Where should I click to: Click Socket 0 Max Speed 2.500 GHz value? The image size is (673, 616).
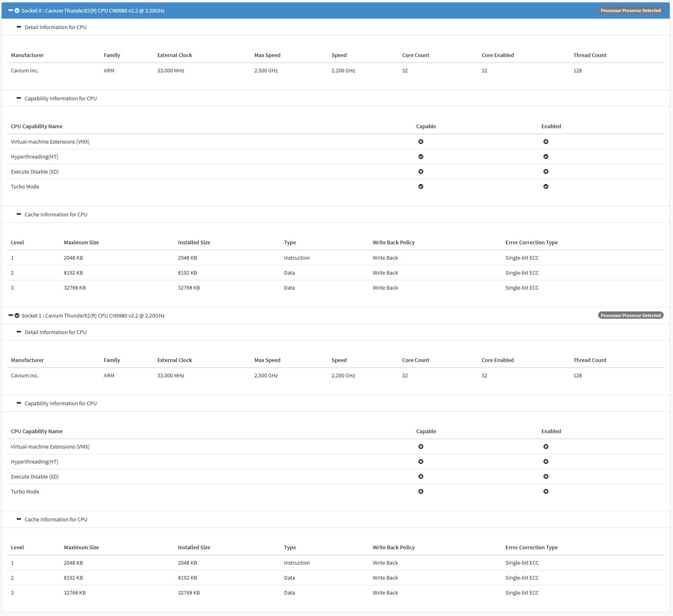click(266, 71)
